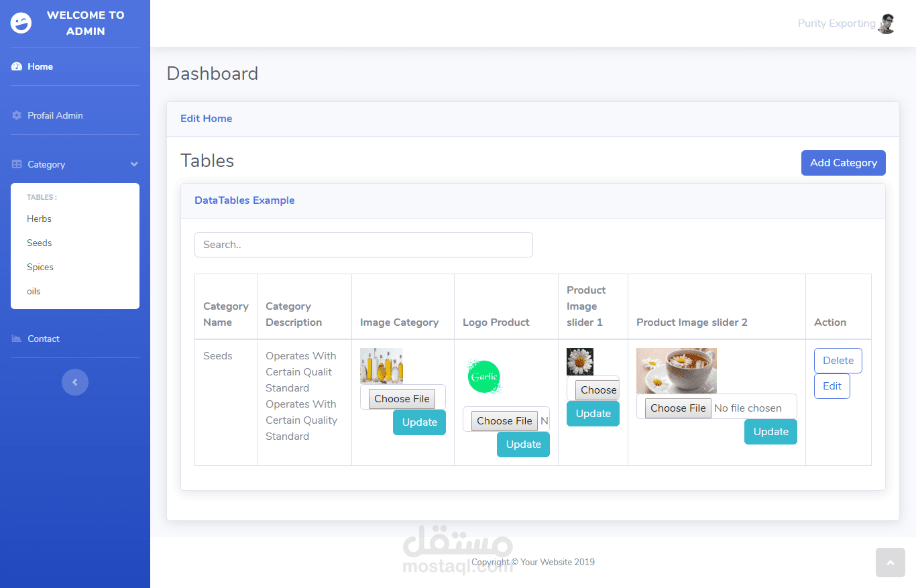The image size is (916, 588).
Task: Choose File for Logo Product
Action: tap(504, 421)
